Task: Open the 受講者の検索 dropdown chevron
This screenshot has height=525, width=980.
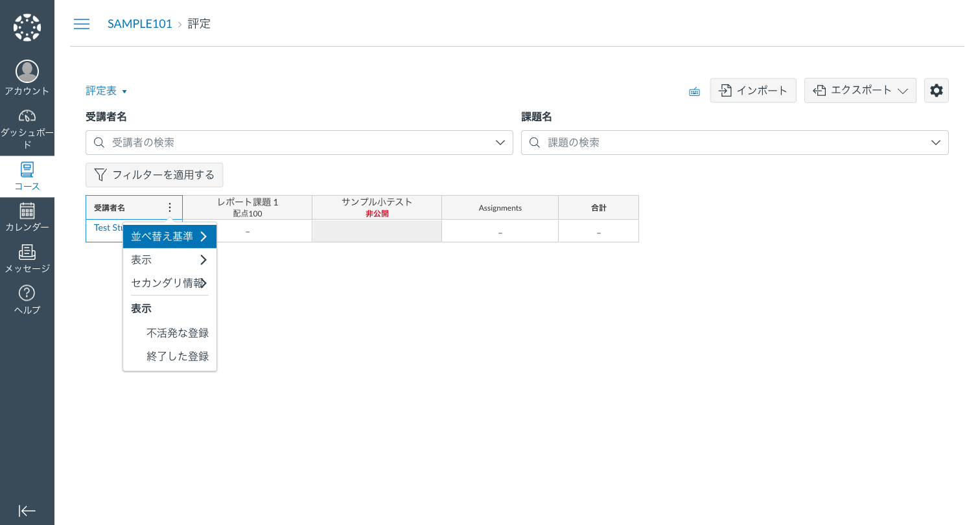Action: coord(500,142)
